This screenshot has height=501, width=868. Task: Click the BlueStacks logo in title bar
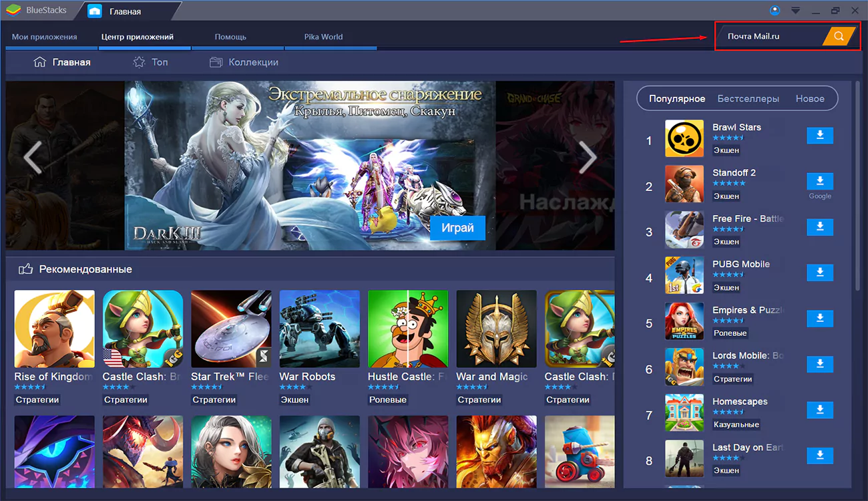[x=12, y=11]
